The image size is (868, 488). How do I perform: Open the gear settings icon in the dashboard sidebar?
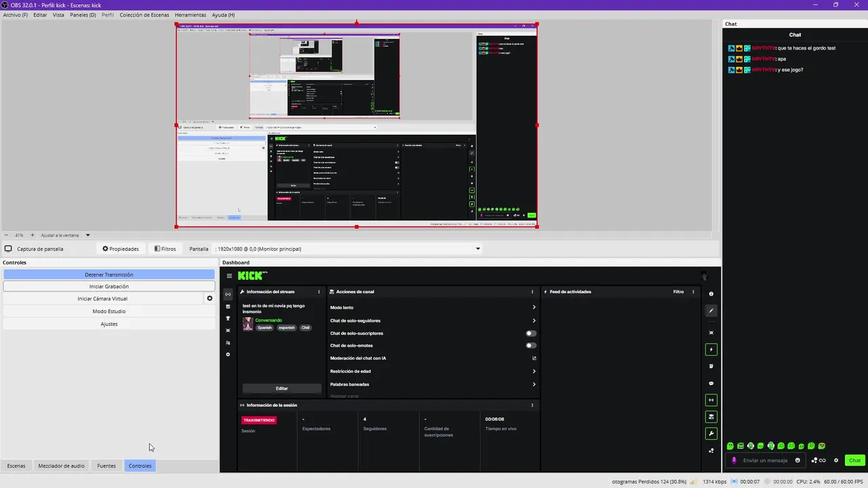[x=228, y=354]
